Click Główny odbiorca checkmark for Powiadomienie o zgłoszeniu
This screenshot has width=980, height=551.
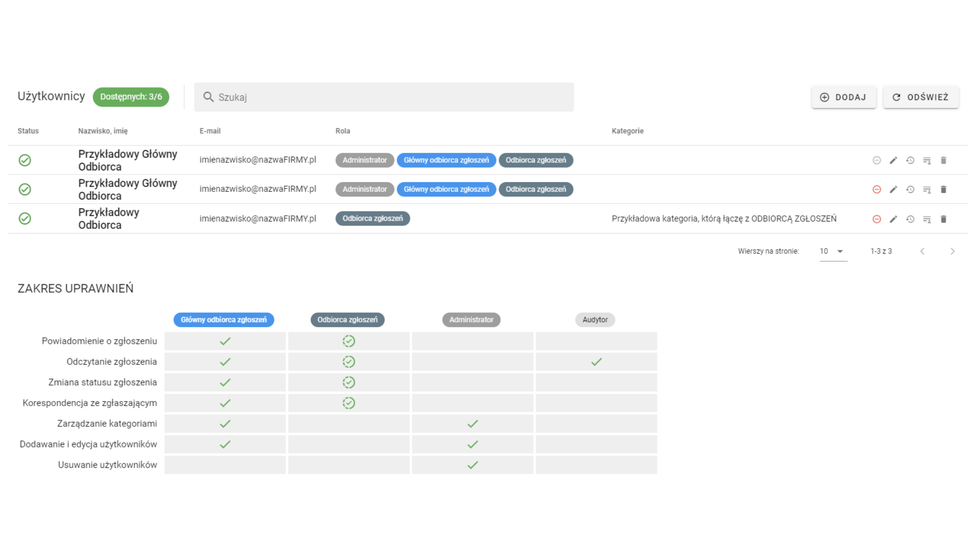pyautogui.click(x=225, y=341)
